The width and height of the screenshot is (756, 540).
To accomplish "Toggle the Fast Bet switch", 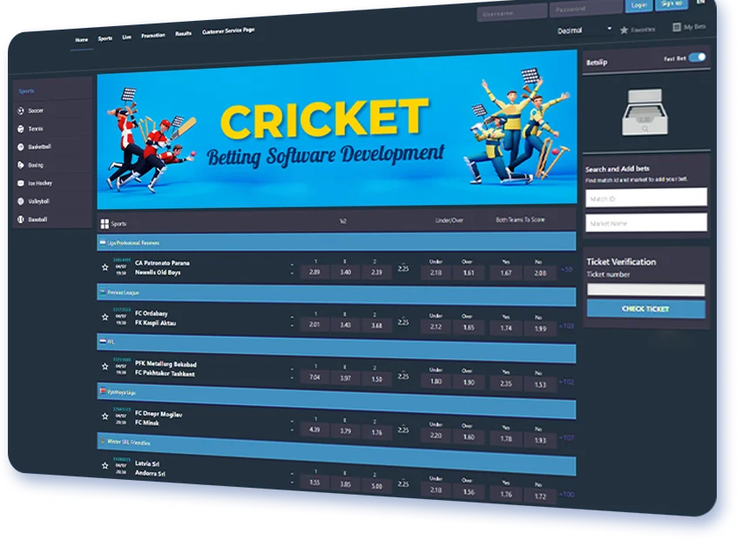I will coord(697,57).
